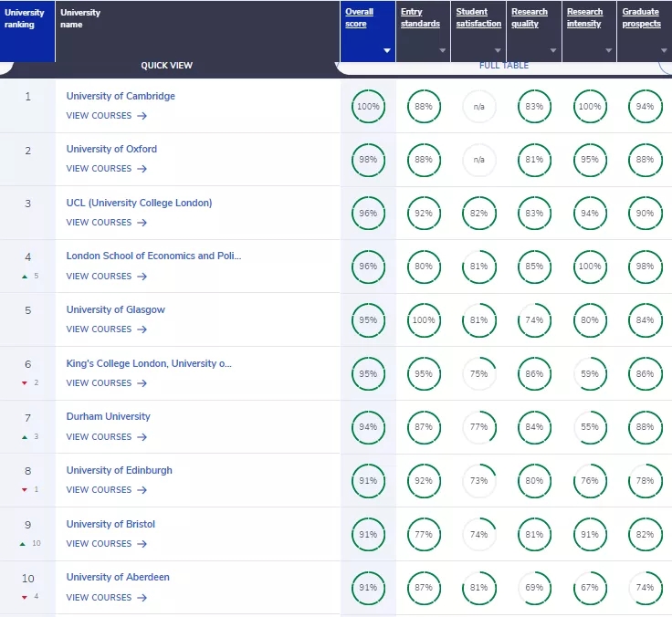Screen dimensions: 672x617
Task: Click Glasgow's 100% entry standards circle
Action: (x=424, y=320)
